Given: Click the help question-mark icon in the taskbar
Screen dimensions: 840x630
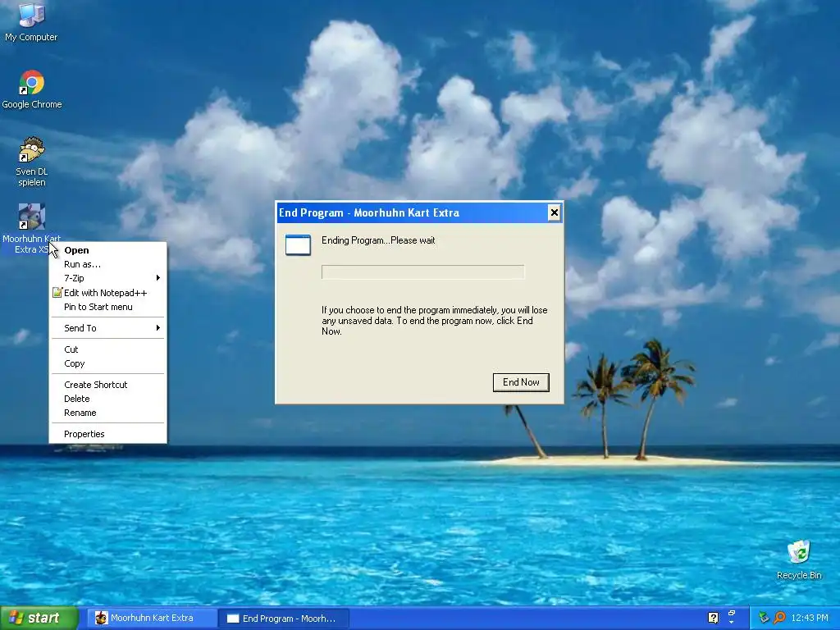Looking at the screenshot, I should point(713,618).
